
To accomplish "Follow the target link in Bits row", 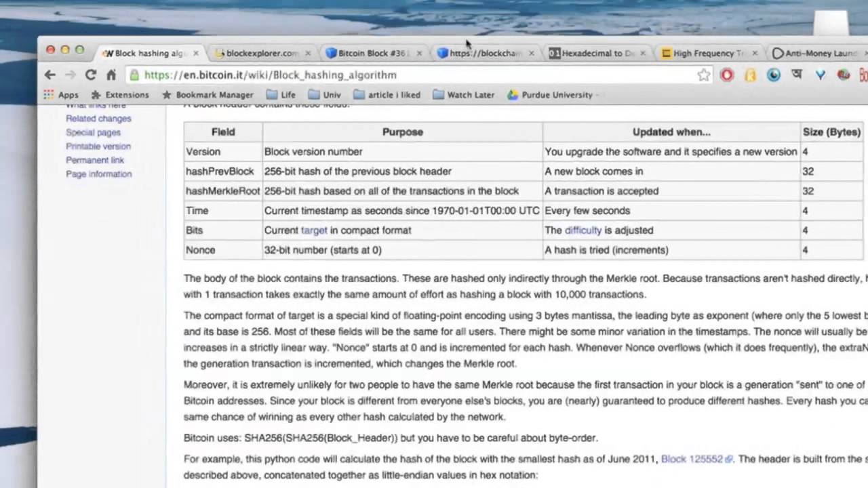I will 314,230.
